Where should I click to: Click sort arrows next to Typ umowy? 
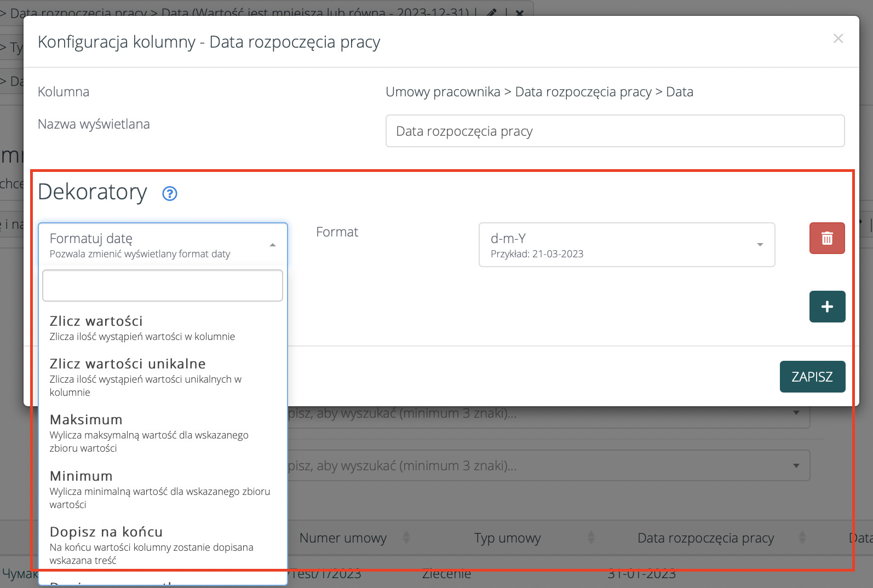click(x=591, y=538)
